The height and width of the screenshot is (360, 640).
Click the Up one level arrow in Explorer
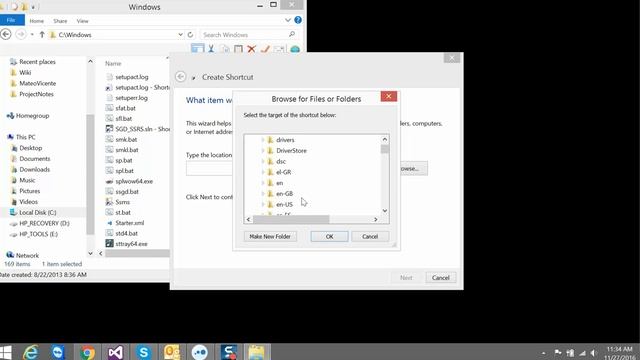point(42,35)
